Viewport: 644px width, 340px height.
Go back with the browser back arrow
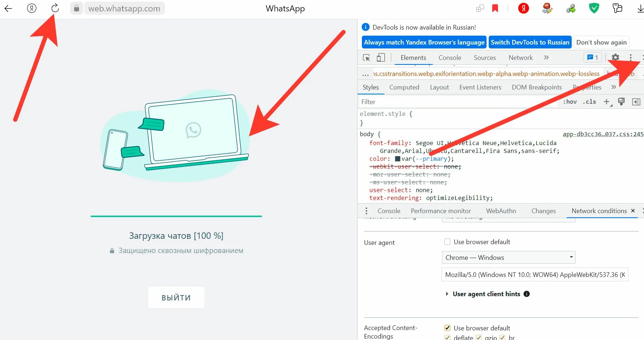[8, 9]
